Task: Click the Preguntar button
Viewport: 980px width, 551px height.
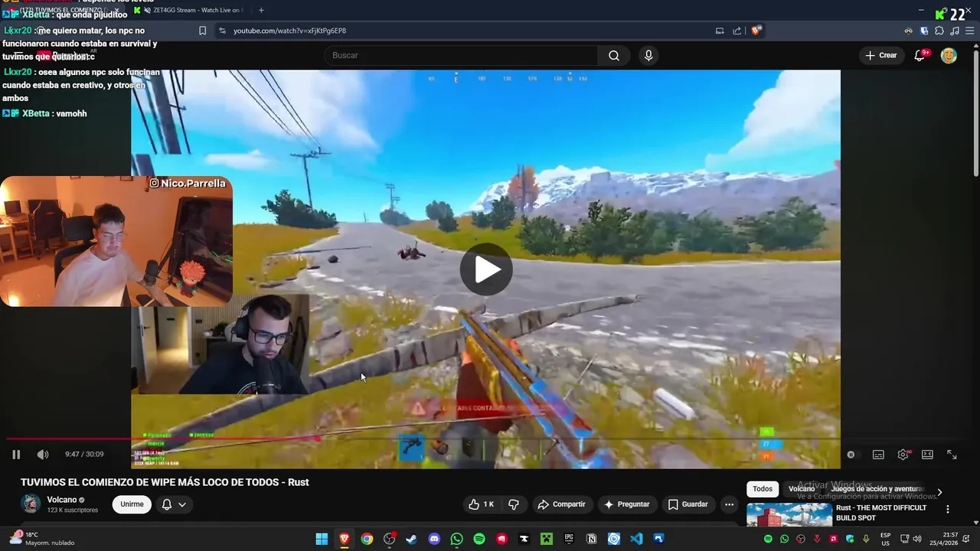Action: (x=627, y=504)
